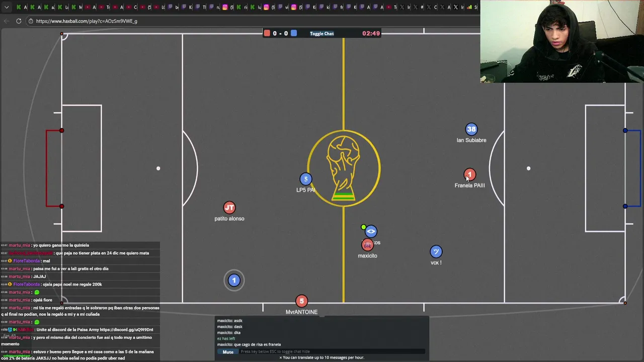Click the patito alonso name label
Viewport: 644px width, 362px height.
[229, 219]
